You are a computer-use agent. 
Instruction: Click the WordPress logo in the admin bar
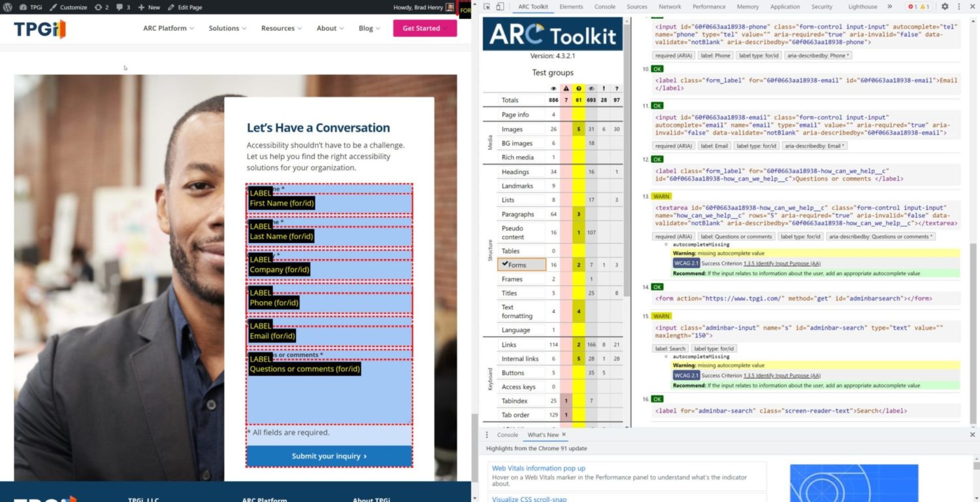(x=8, y=7)
